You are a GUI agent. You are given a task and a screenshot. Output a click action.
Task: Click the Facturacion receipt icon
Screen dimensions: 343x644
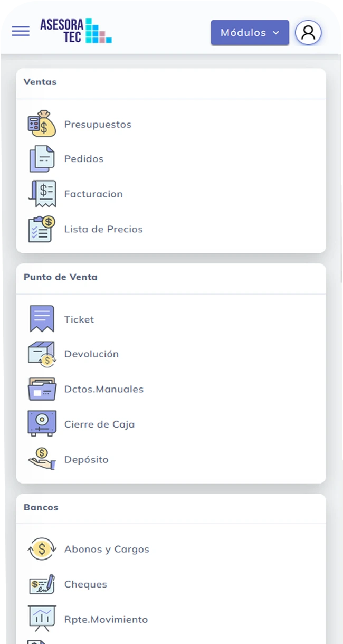[42, 194]
